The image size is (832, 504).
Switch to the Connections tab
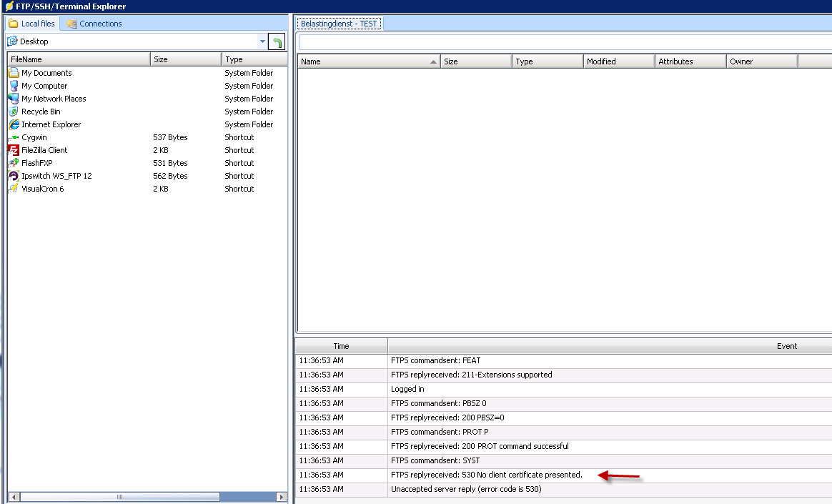click(94, 24)
